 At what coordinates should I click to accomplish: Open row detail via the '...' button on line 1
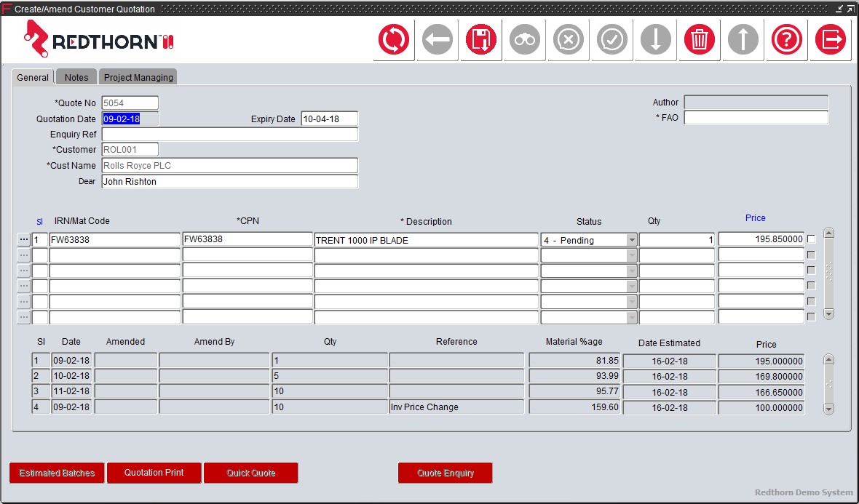click(23, 238)
